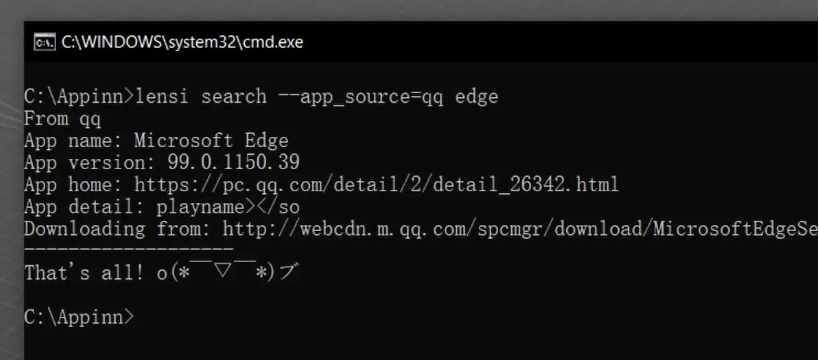
Task: Click the final C:\Appinn> prompt
Action: 79,317
